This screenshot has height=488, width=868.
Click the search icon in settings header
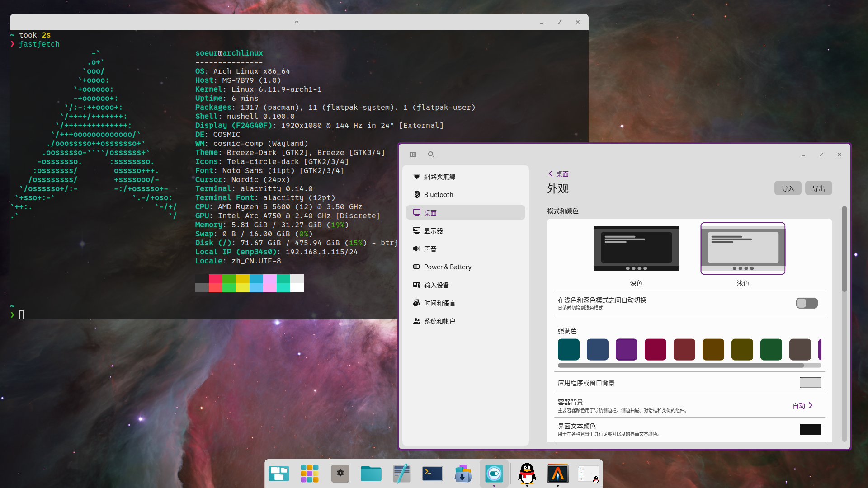[x=431, y=155]
